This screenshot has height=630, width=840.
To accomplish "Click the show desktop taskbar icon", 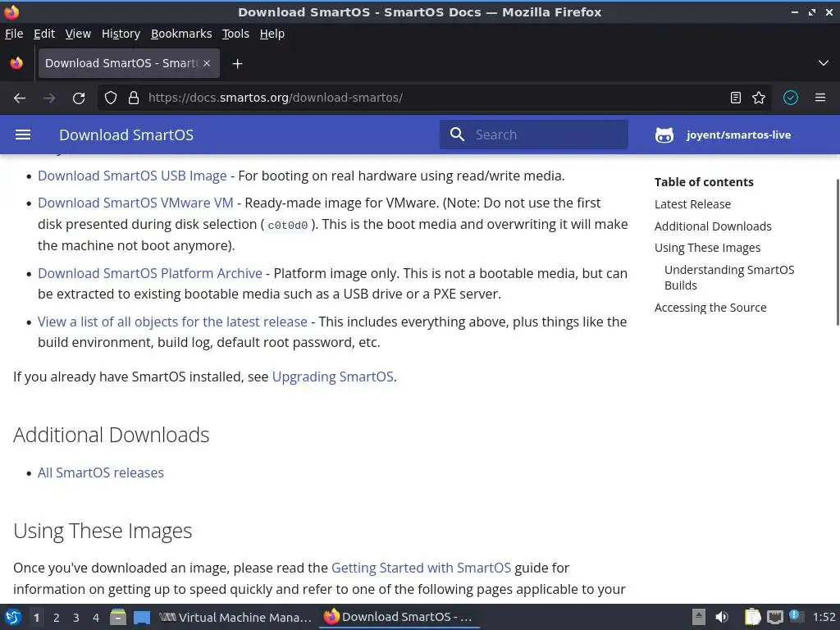I will pos(142,617).
